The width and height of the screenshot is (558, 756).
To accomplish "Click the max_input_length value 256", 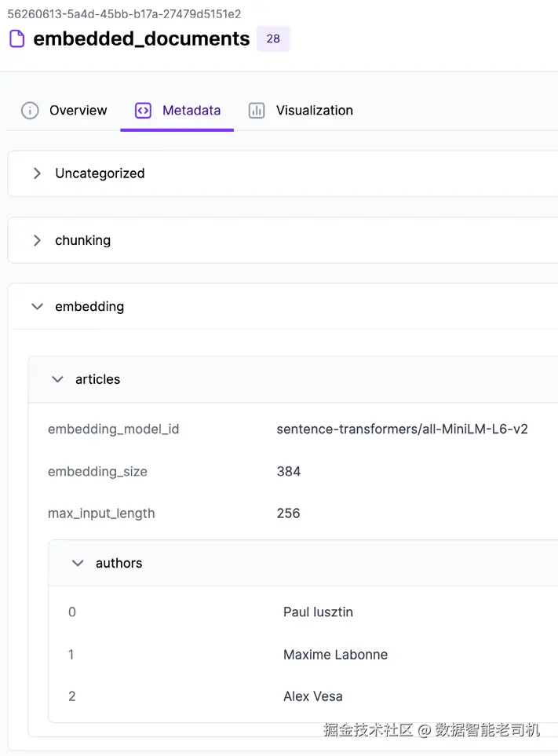I will (289, 513).
